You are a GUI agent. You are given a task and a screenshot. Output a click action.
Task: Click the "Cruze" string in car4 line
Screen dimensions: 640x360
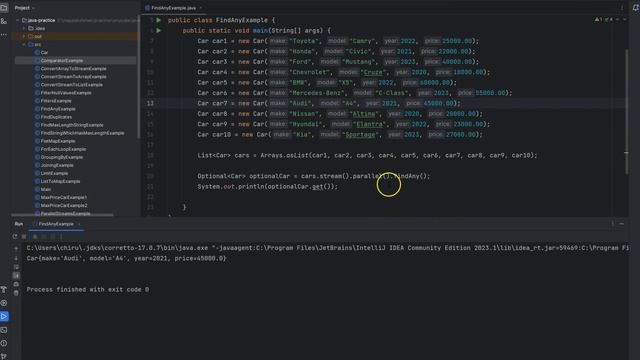click(373, 72)
